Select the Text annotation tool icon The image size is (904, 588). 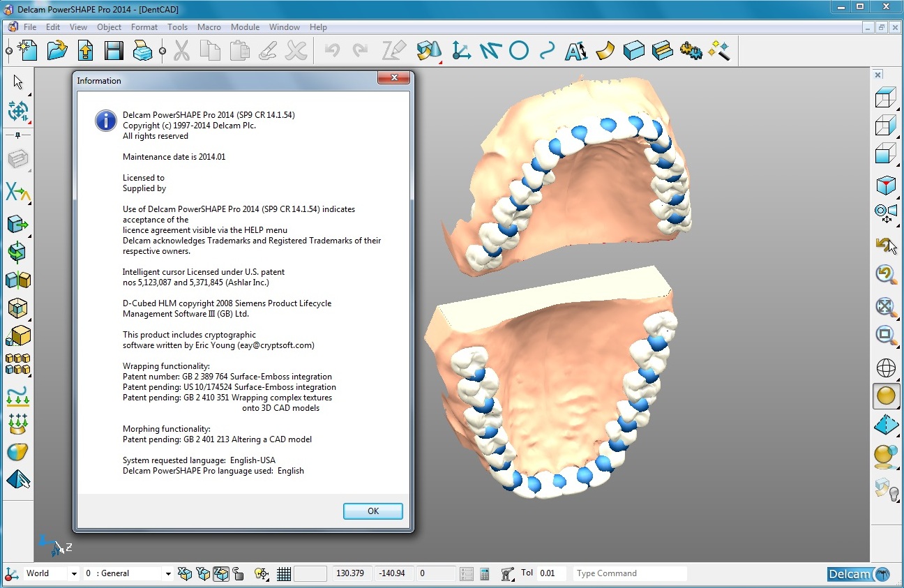(x=575, y=50)
